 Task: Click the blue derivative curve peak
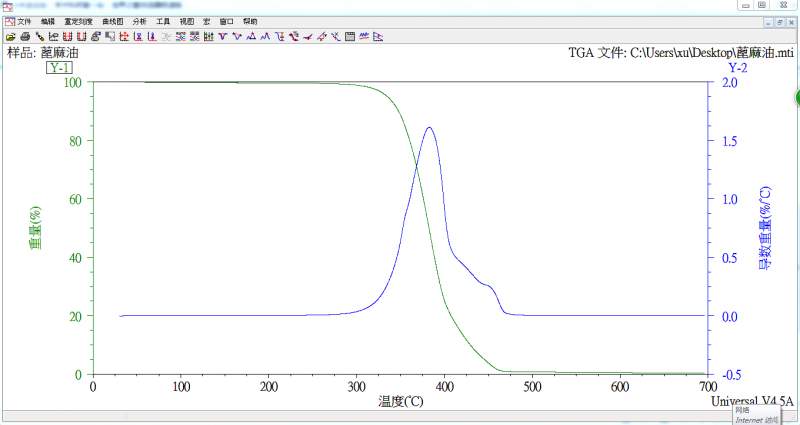[x=429, y=128]
